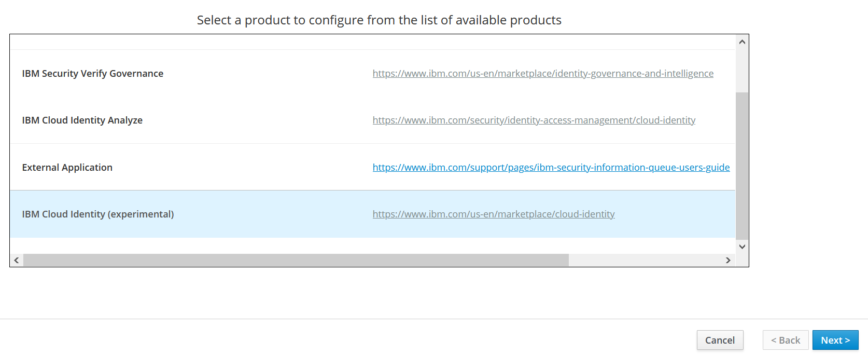
Task: Select IBM Cloud Identity (experimental) row
Action: pyautogui.click(x=98, y=214)
